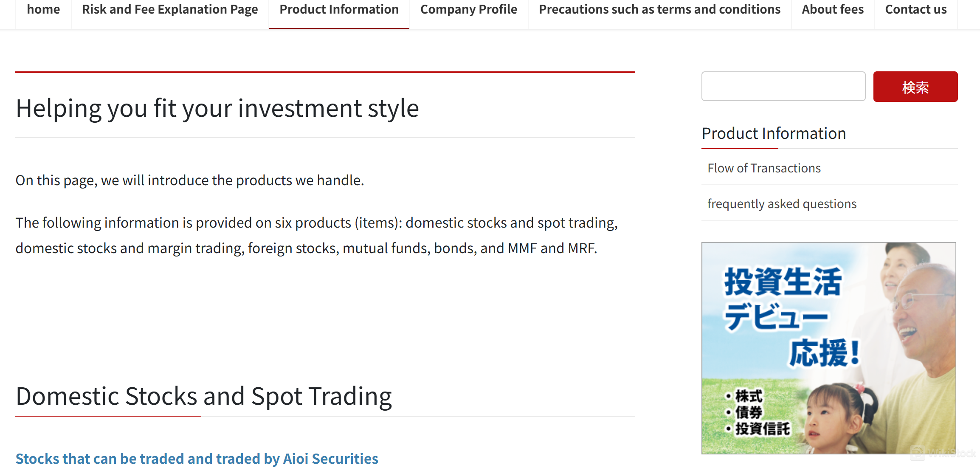The height and width of the screenshot is (468, 980).
Task: Go to Risk and Fee Explanation Page
Action: [x=170, y=10]
